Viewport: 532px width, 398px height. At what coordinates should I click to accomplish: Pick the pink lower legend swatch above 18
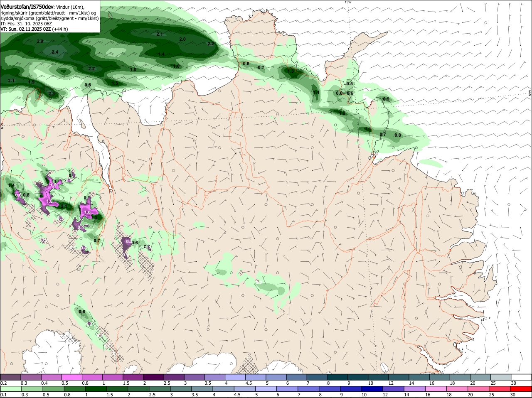(457, 389)
